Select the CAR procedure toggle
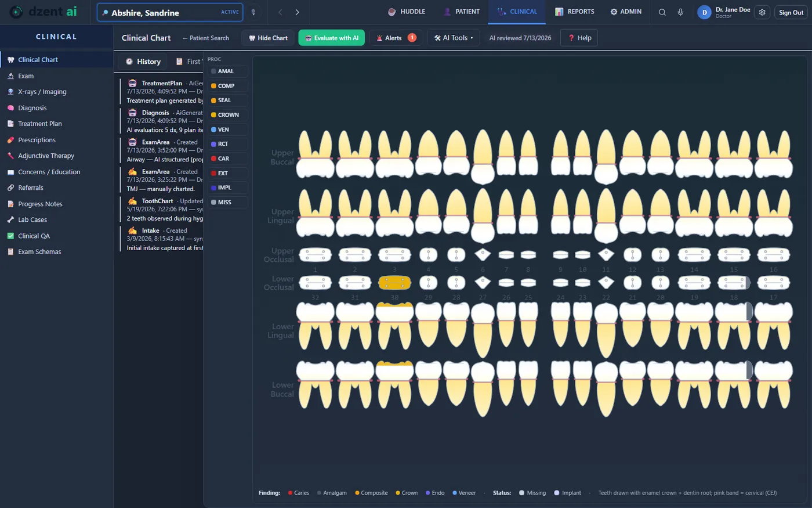 228,158
